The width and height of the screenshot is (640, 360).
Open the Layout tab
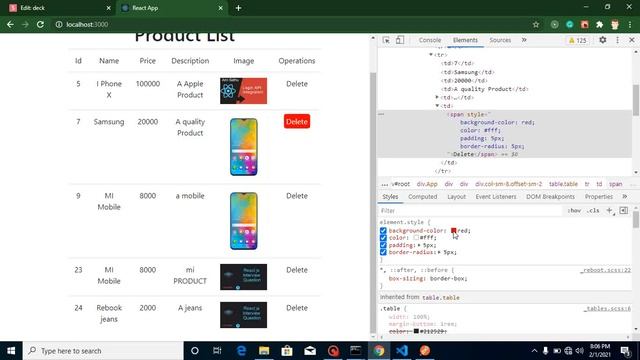point(456,196)
